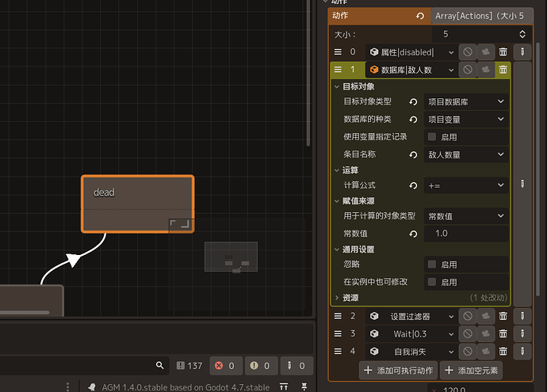The height and width of the screenshot is (392, 547).
Task: Click the camera icon on the Wait|0.3 row
Action: (x=486, y=334)
